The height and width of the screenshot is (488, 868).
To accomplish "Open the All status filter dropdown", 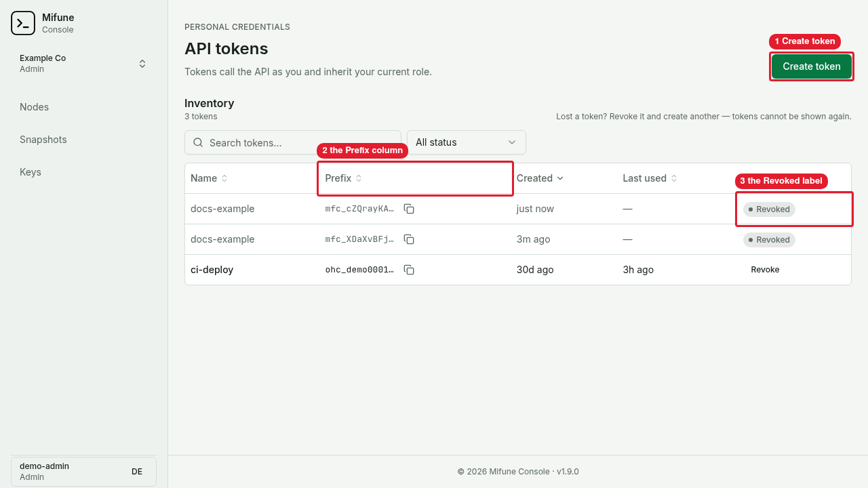I will [x=467, y=142].
